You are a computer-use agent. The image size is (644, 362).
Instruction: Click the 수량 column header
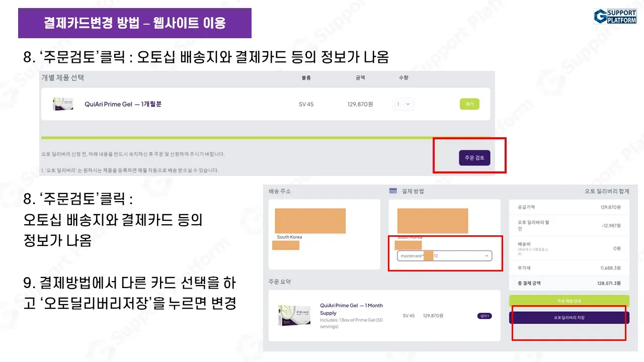click(404, 78)
